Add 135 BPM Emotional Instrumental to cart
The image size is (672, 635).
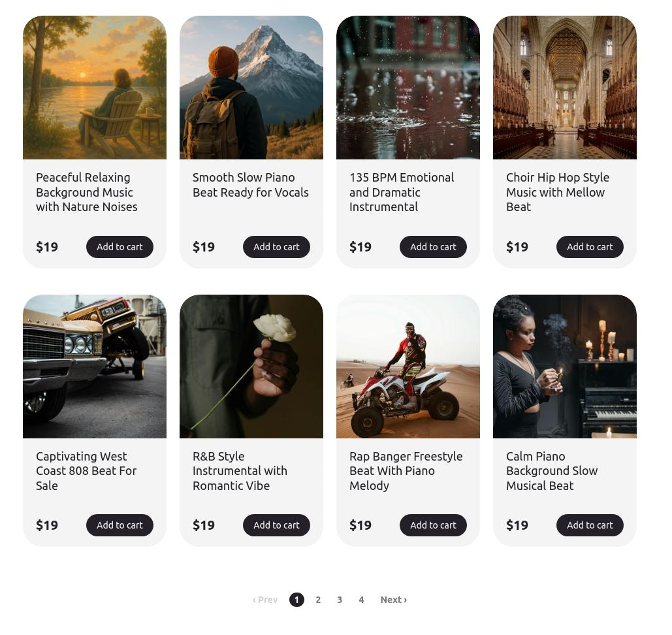pyautogui.click(x=433, y=247)
